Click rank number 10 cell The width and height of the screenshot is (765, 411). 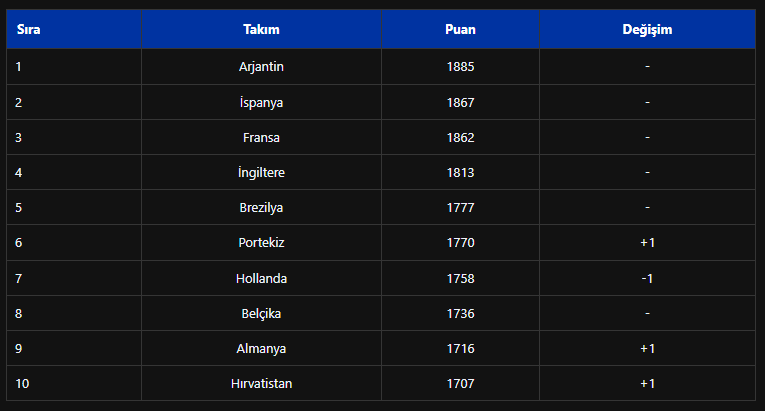pyautogui.click(x=74, y=384)
